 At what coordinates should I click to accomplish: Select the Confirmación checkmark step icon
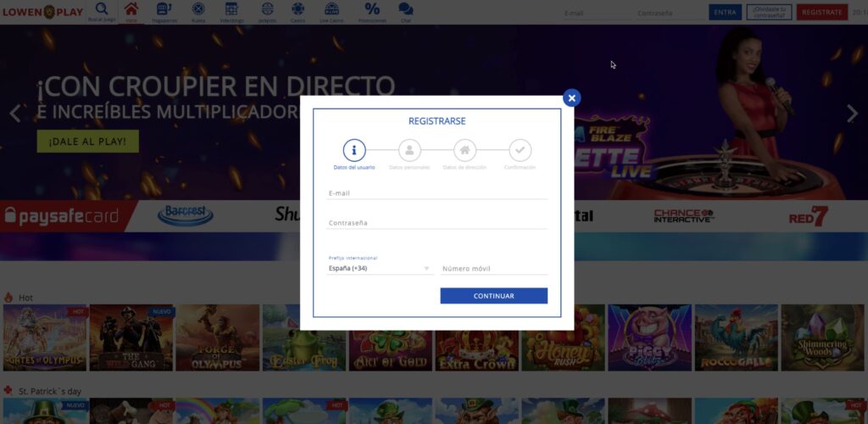[520, 150]
